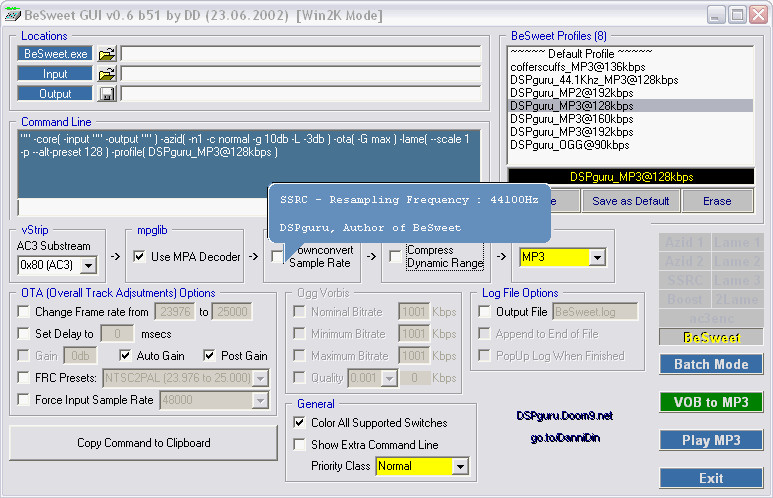The width and height of the screenshot is (773, 498).
Task: Click the Output save disk icon
Action: click(x=107, y=94)
